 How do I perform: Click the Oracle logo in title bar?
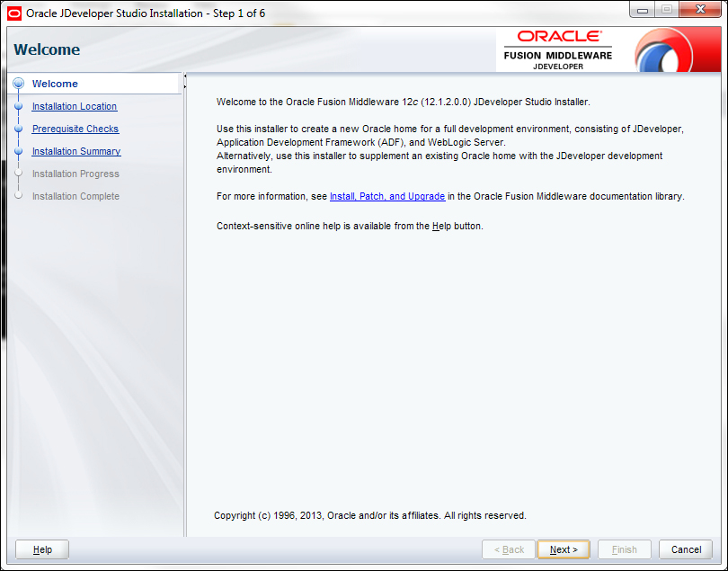(x=13, y=13)
